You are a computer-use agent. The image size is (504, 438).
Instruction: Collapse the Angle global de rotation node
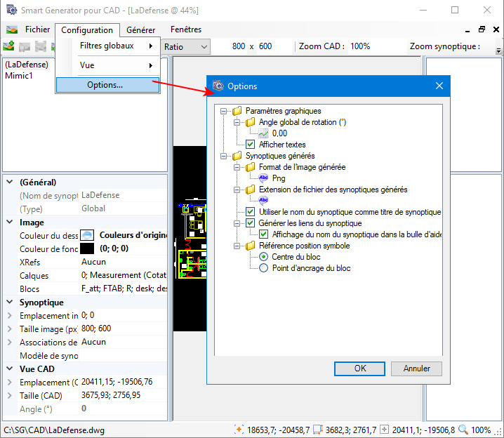(237, 122)
